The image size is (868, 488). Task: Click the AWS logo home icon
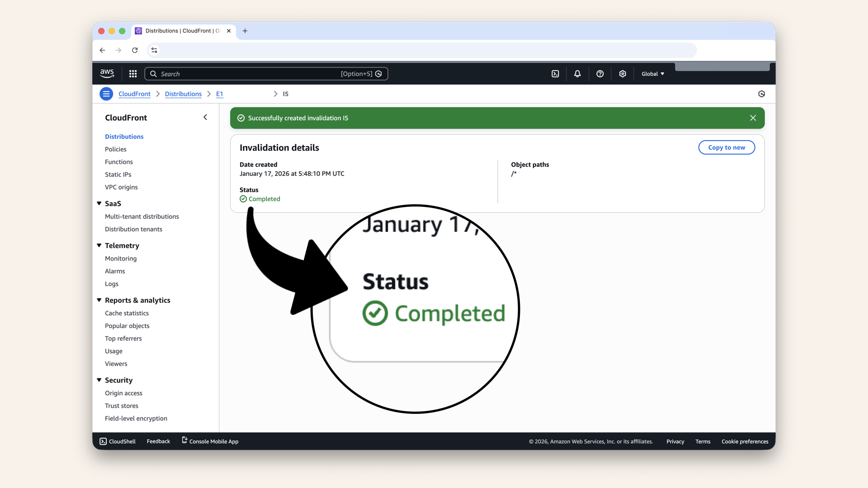coord(107,73)
